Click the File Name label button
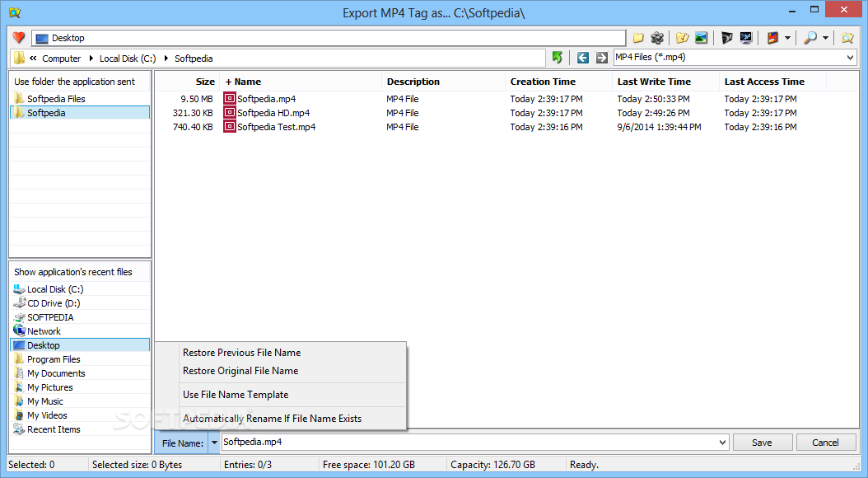 click(182, 443)
